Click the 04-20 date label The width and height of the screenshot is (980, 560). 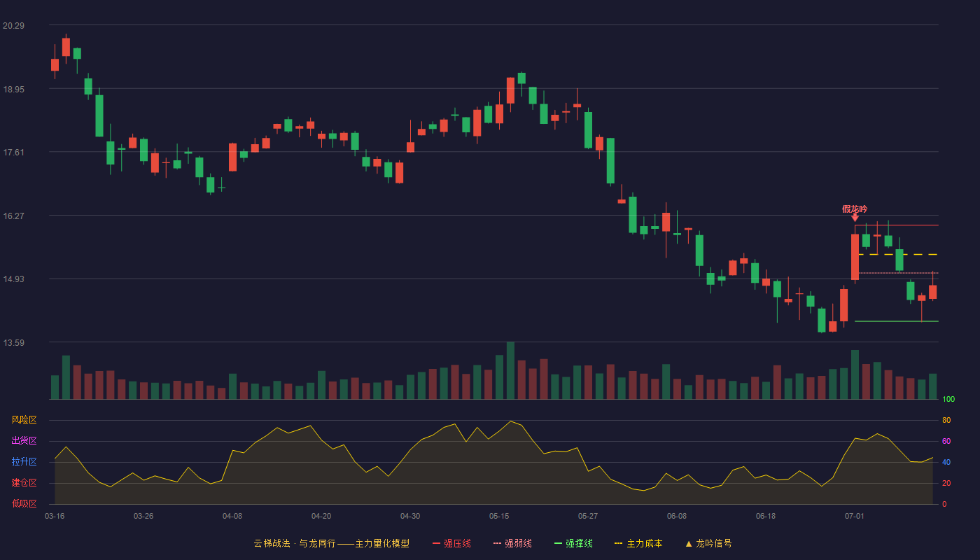click(321, 516)
